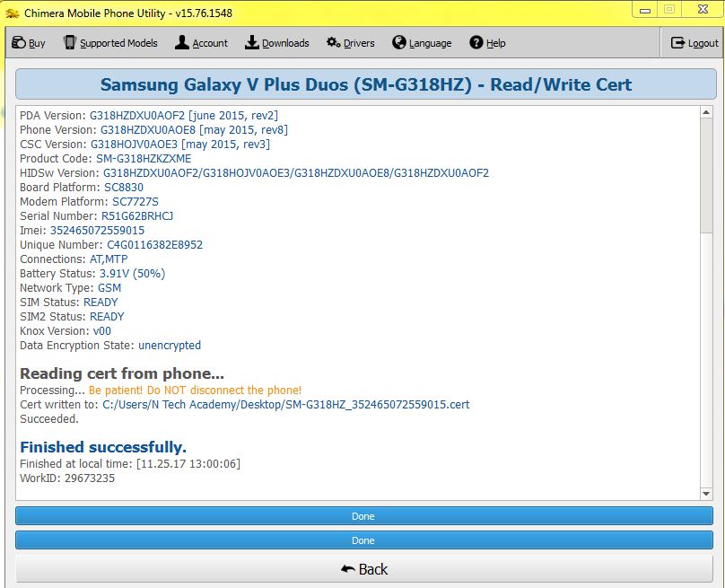
Task: Click CSC Version value G318HOJV0AOE3
Action: click(x=134, y=145)
